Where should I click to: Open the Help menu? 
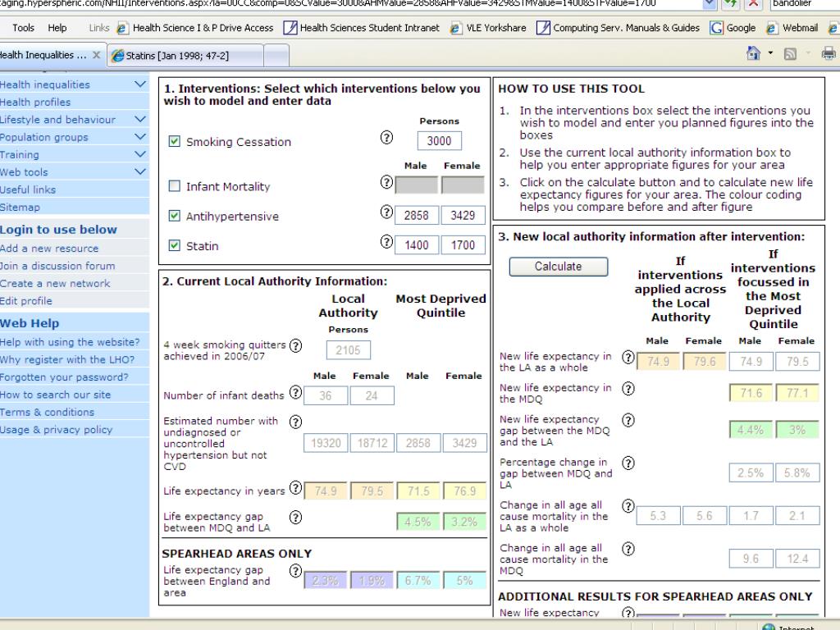(57, 28)
